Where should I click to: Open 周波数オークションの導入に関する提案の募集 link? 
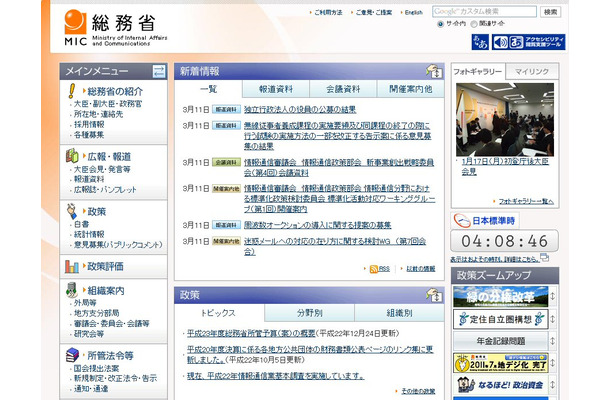[317, 225]
